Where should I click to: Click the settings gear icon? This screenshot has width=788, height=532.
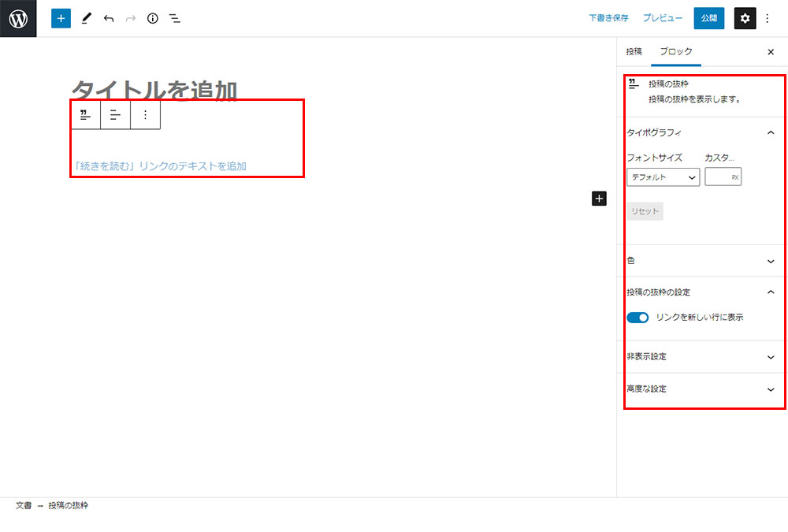click(745, 17)
